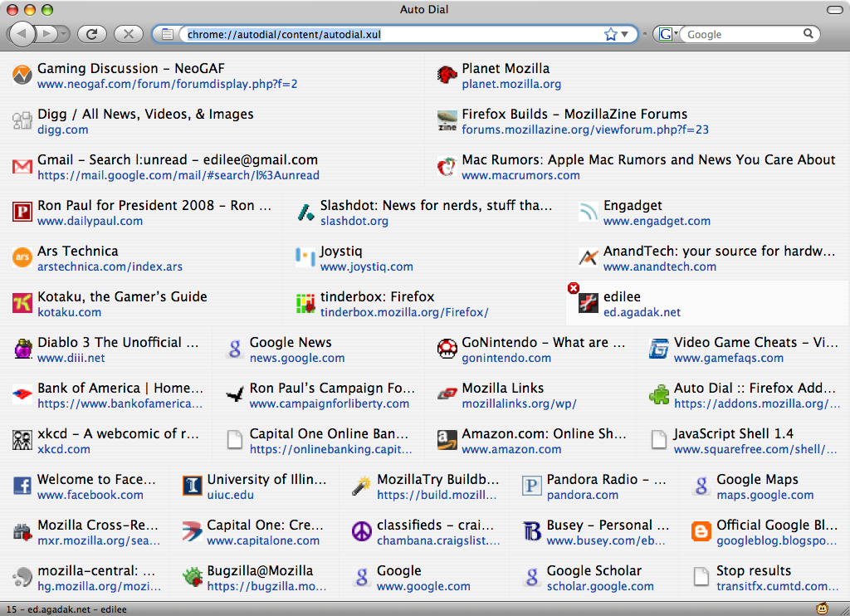The width and height of the screenshot is (850, 616).
Task: Open the address bar history dropdown arrow
Action: tap(624, 34)
